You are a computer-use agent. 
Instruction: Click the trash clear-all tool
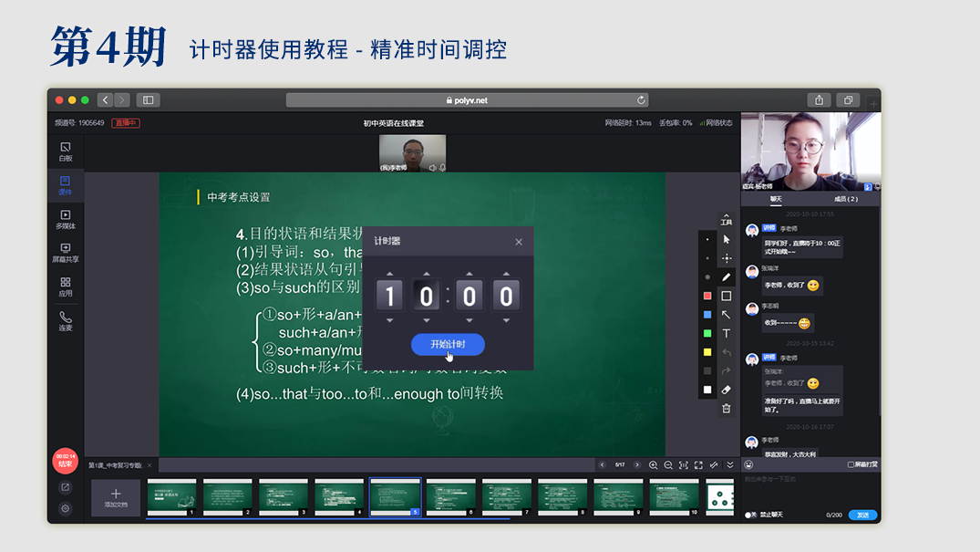[727, 409]
